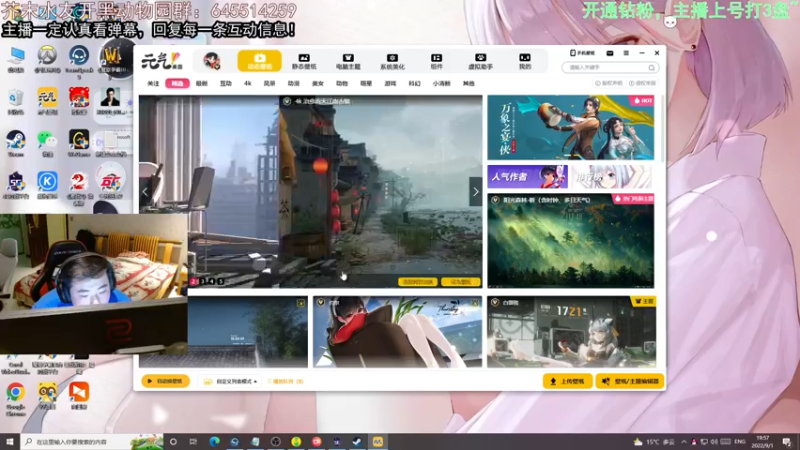This screenshot has width=800, height=450.
Task: Select the 最新 category tab
Action: click(202, 83)
